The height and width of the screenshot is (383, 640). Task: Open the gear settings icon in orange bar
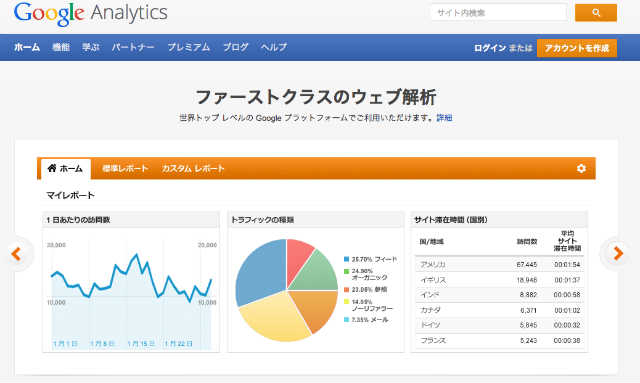tap(581, 168)
